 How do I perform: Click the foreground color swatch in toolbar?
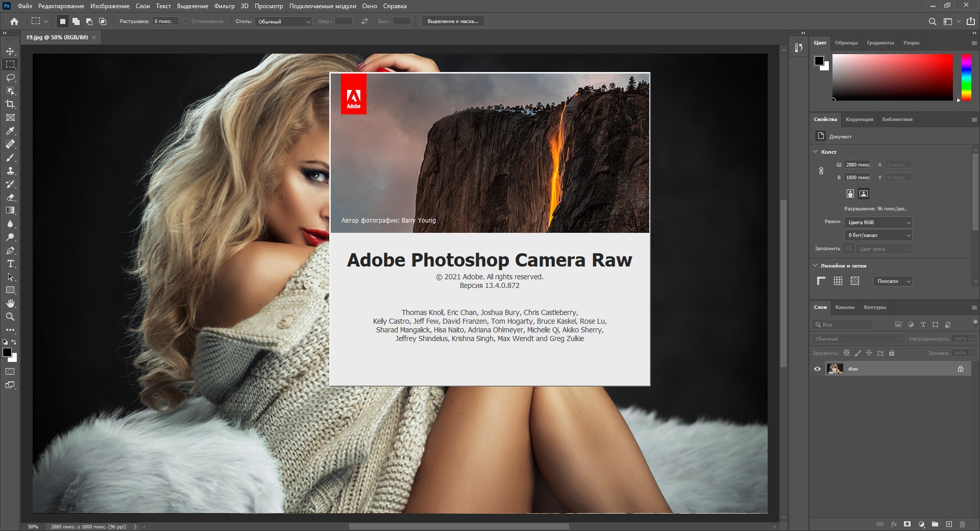7,352
